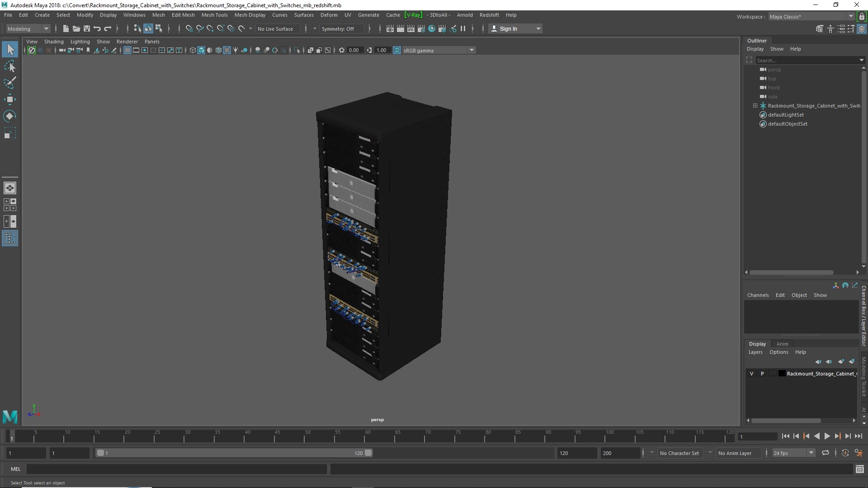
Task: Toggle layer playback P box
Action: pos(762,374)
